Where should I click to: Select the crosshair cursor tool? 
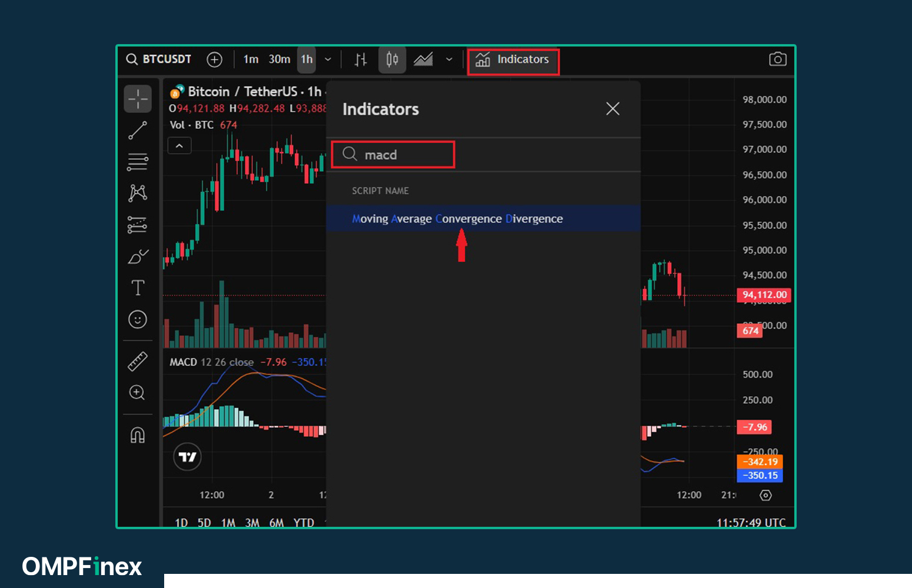(x=138, y=99)
